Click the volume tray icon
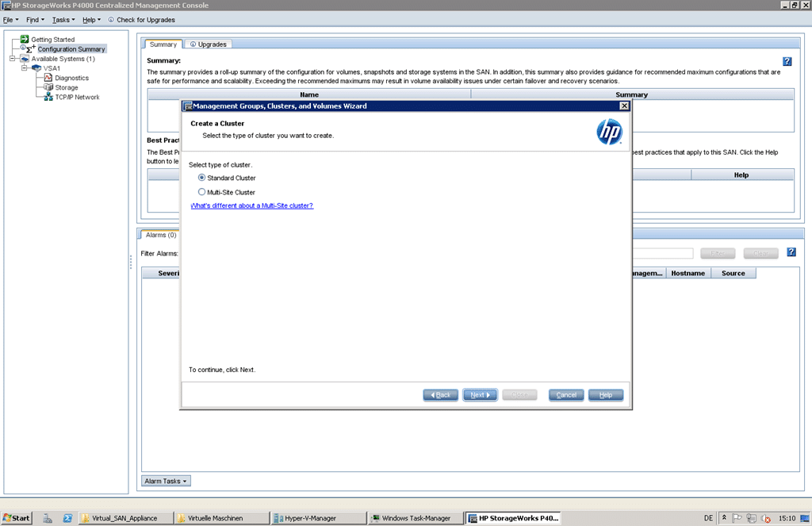Screen dimensions: 812x526 click(766, 518)
